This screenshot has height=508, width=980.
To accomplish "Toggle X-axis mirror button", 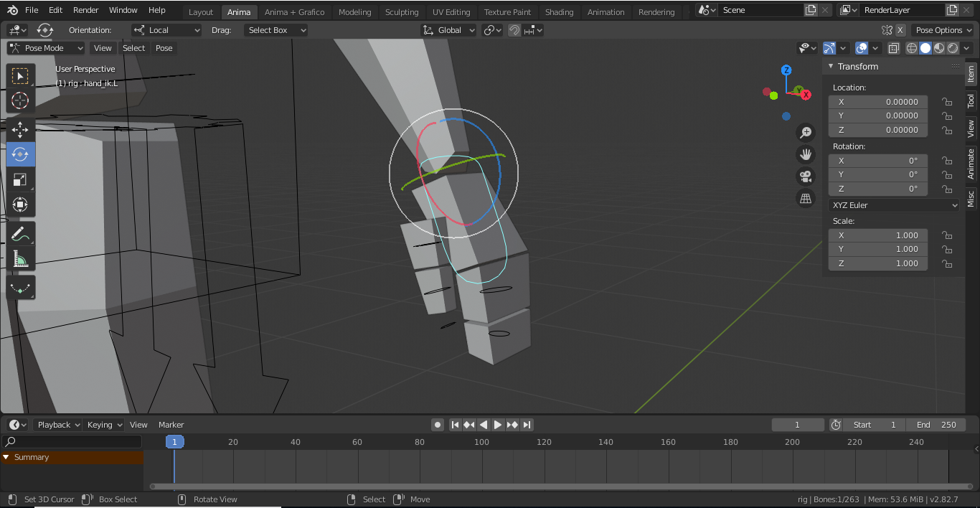I will (x=900, y=30).
